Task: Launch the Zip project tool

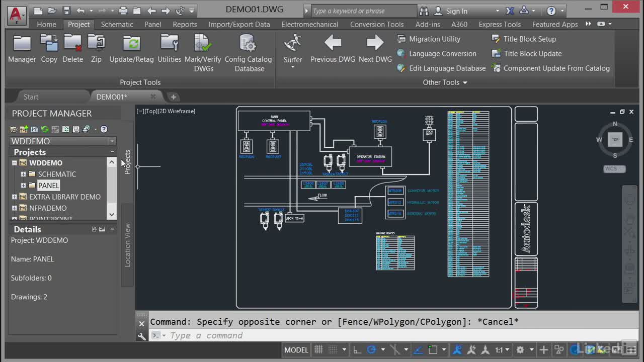Action: pos(96,49)
